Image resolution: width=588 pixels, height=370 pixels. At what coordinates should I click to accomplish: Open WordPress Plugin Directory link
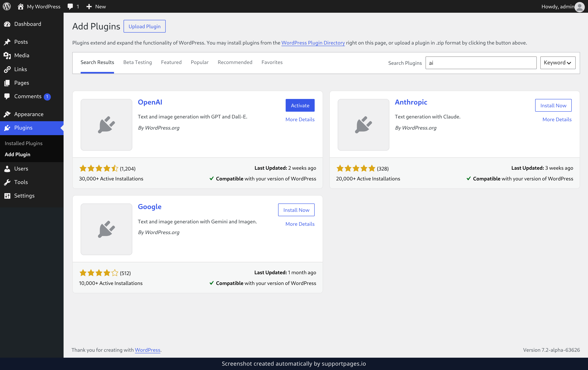[x=313, y=43]
